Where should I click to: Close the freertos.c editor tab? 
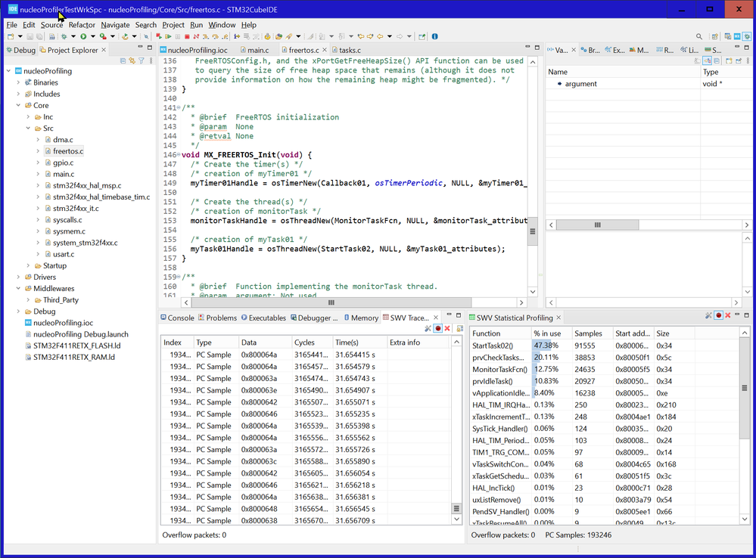325,50
